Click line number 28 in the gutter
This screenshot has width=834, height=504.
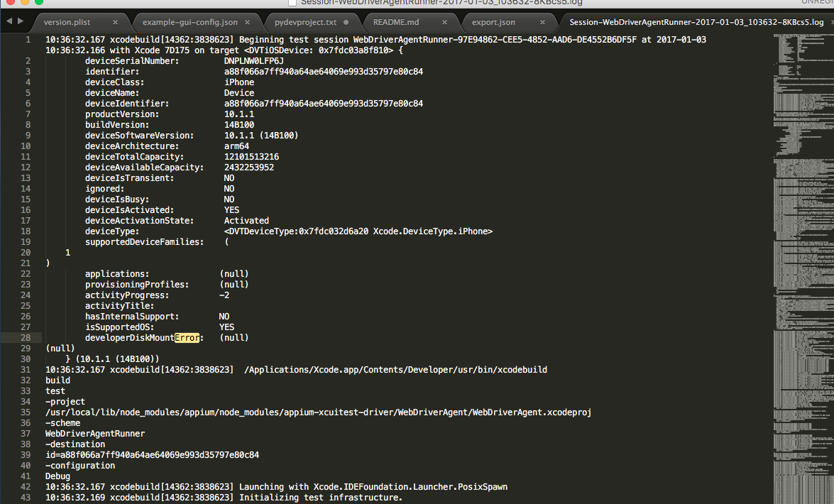click(x=26, y=338)
